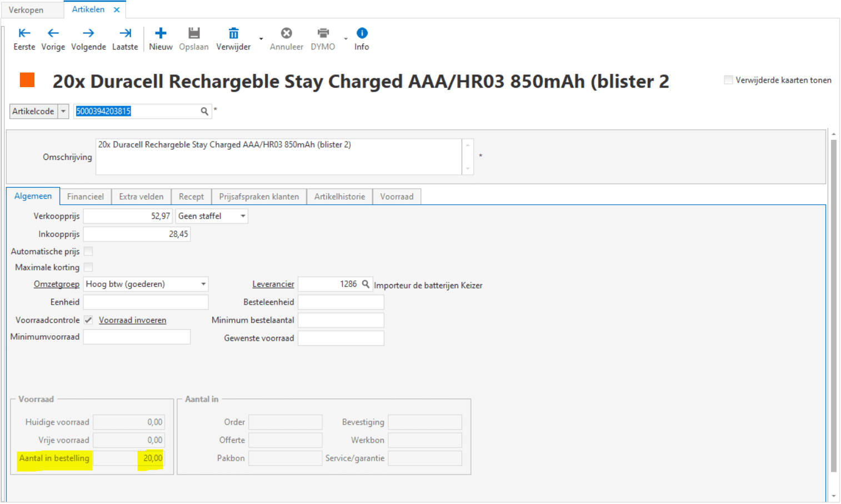
Task: Click search magnifier in Artikelcode field
Action: point(204,112)
